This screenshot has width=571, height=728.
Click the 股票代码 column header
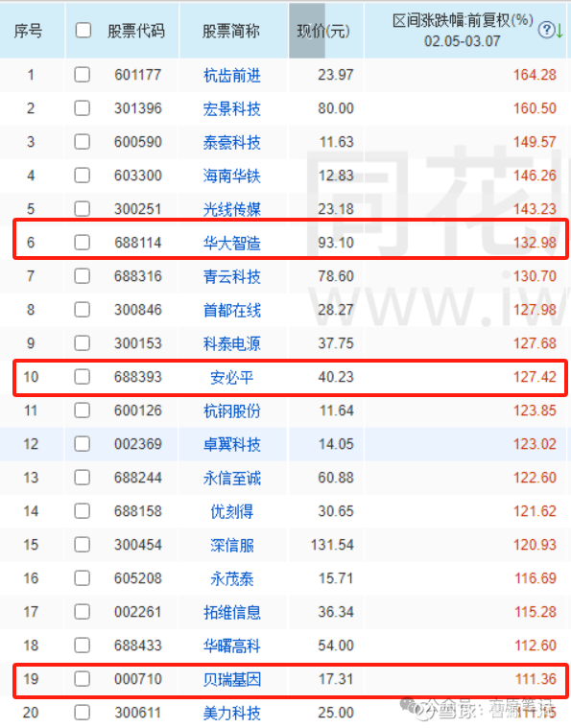click(136, 31)
